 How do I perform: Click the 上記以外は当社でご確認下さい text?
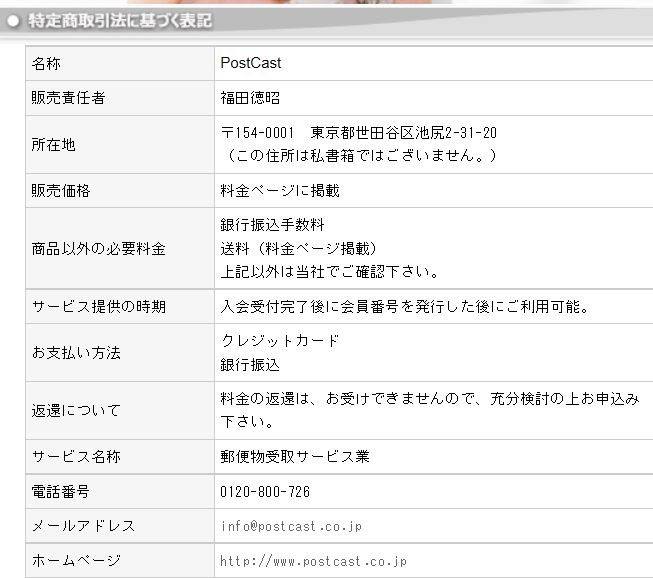pos(330,272)
